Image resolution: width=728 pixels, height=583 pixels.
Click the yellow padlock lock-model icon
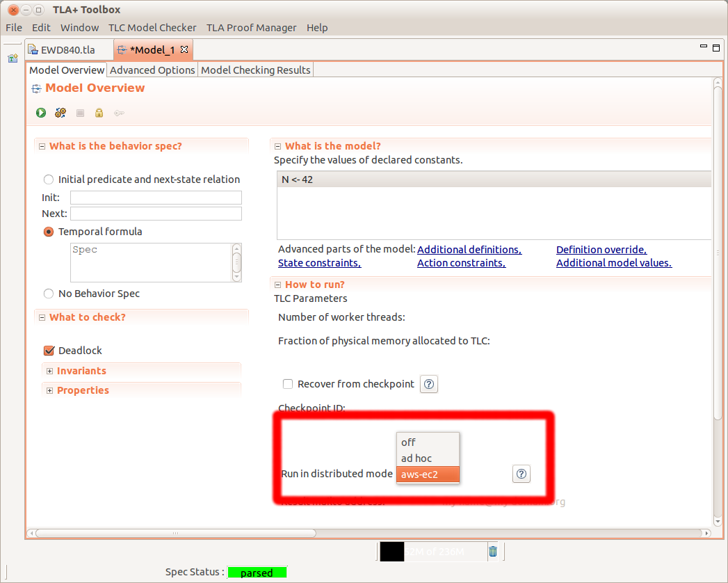pos(99,113)
